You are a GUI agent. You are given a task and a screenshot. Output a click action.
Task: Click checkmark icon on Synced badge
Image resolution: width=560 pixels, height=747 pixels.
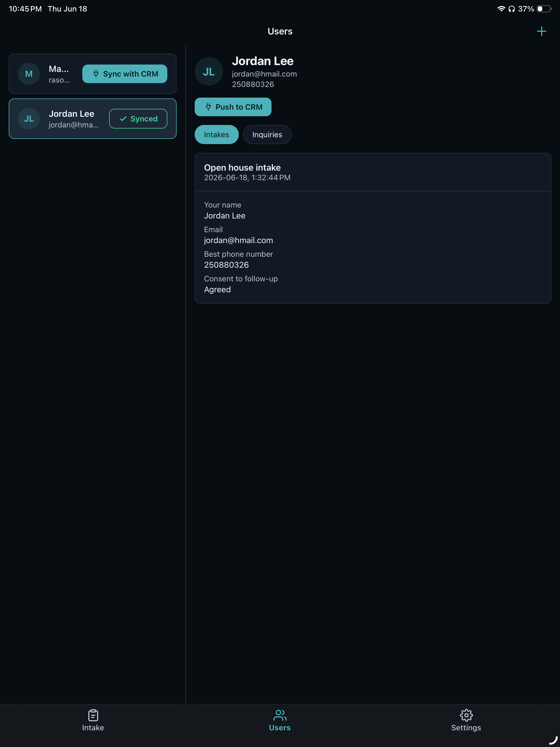(123, 119)
